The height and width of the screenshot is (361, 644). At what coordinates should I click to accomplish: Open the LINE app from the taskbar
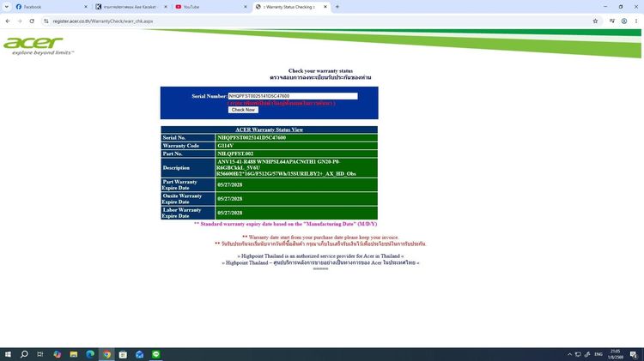155,354
